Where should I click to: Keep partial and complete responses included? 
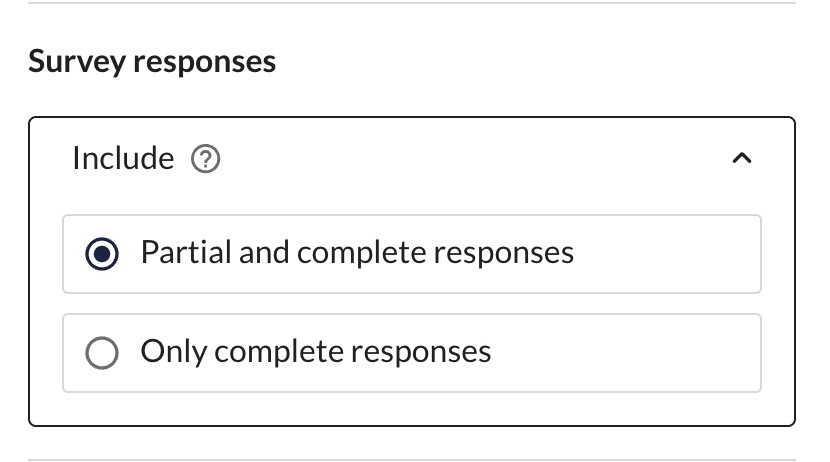coord(102,253)
